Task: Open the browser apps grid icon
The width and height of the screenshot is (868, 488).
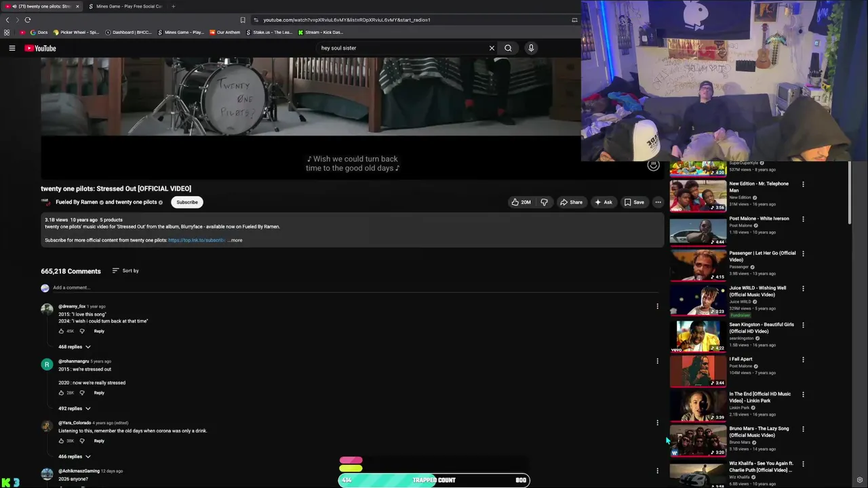Action: tap(7, 33)
